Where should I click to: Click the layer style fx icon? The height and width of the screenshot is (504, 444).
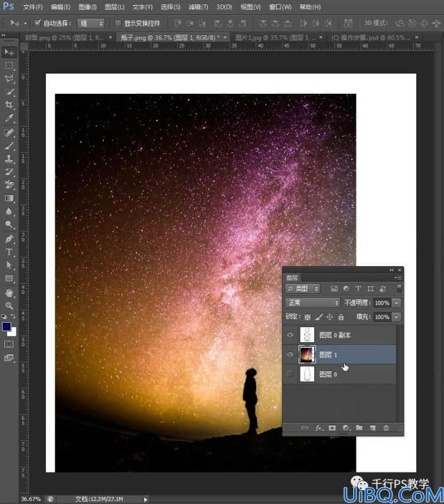tap(319, 428)
